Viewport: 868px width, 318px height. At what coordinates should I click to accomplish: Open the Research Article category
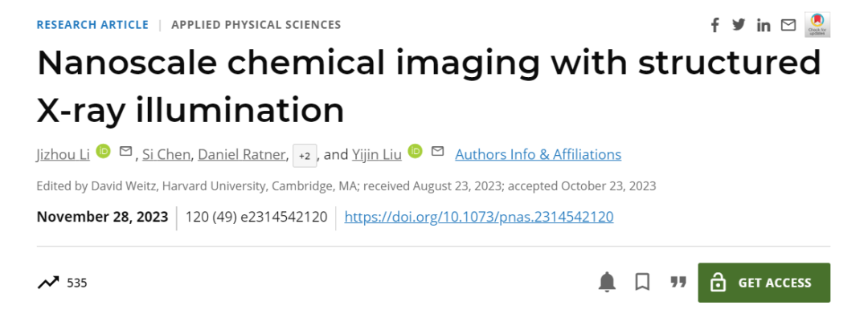[x=92, y=25]
